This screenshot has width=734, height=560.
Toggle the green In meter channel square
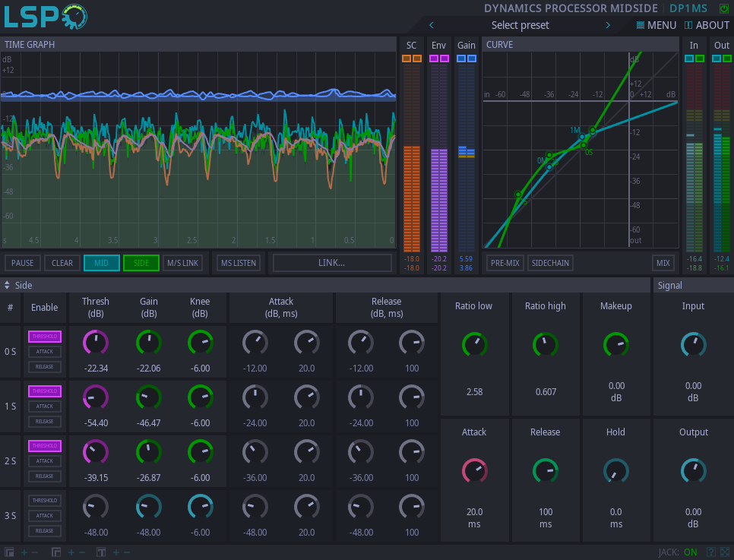pos(699,59)
